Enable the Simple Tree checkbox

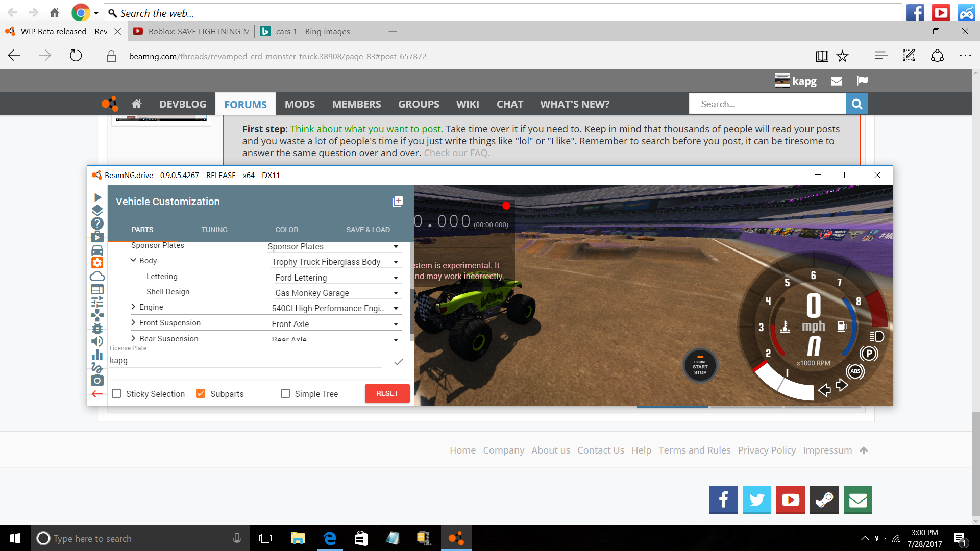pyautogui.click(x=285, y=393)
